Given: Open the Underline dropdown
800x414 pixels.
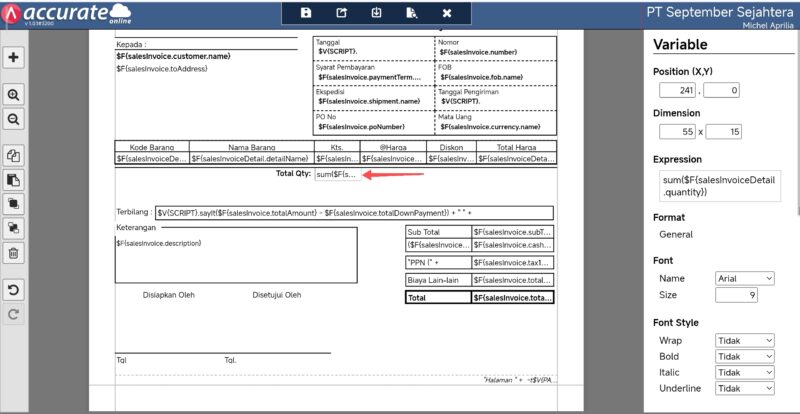Looking at the screenshot, I should (745, 388).
